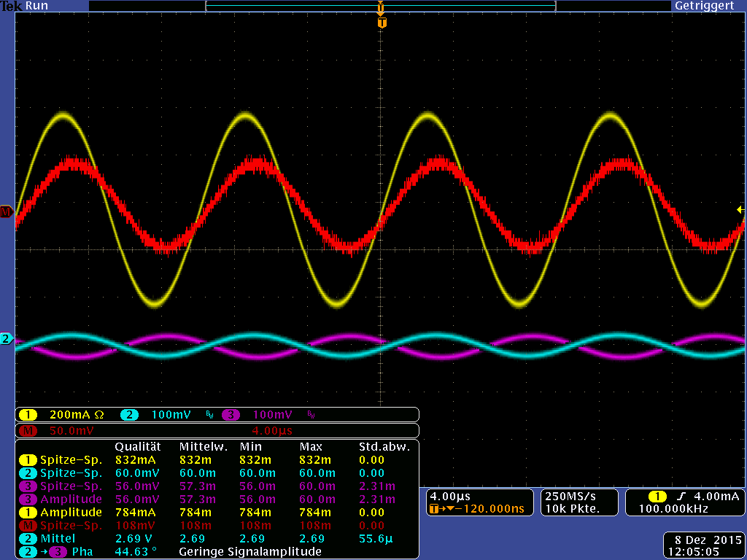Screen dimensions: 747x560
Task: Click the magenta Bw bandwidth limit icon
Action: 311,415
